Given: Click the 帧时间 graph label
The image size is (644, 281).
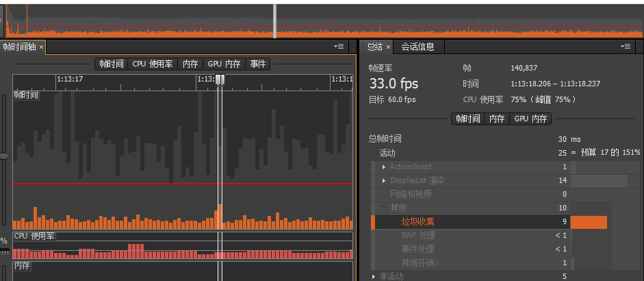Looking at the screenshot, I should coord(26,95).
